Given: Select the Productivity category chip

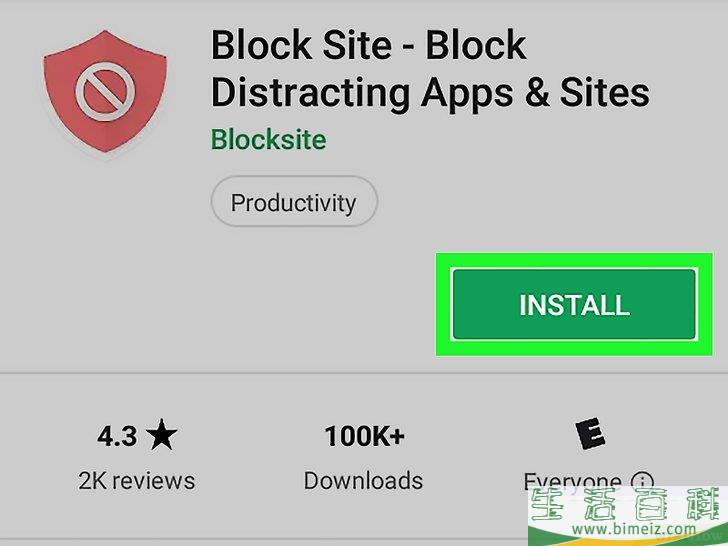Looking at the screenshot, I should pyautogui.click(x=294, y=202).
